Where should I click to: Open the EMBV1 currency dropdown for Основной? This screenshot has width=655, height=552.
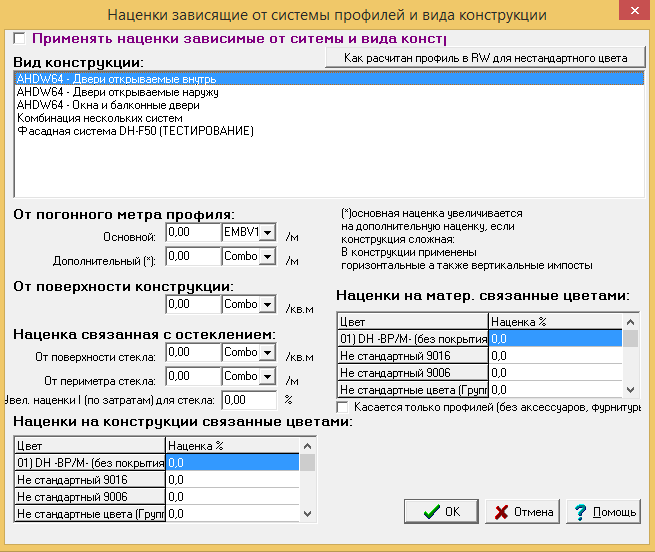(x=267, y=232)
